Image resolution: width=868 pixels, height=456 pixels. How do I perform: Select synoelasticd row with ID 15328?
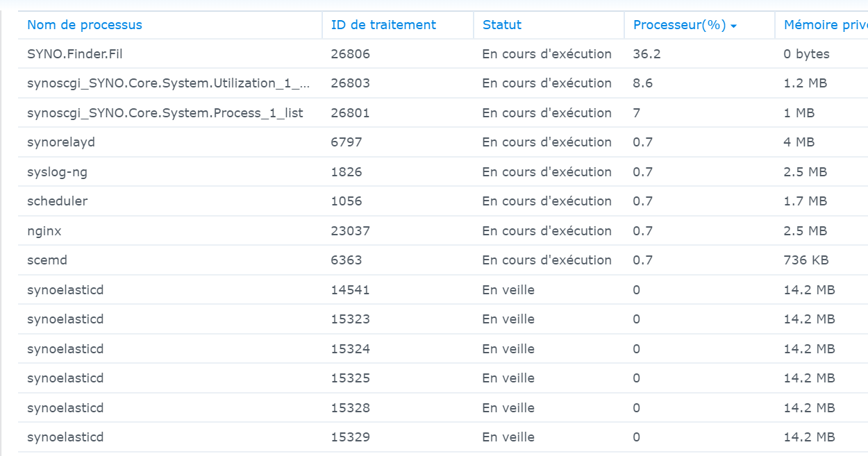pos(443,408)
